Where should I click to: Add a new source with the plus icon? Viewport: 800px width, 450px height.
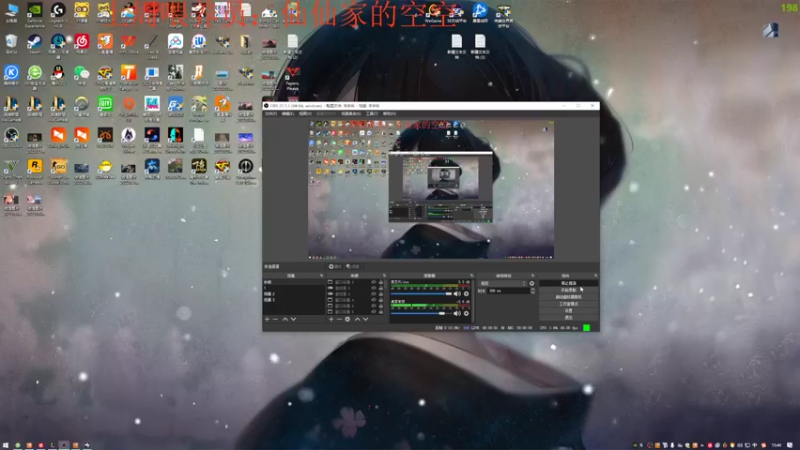[331, 319]
